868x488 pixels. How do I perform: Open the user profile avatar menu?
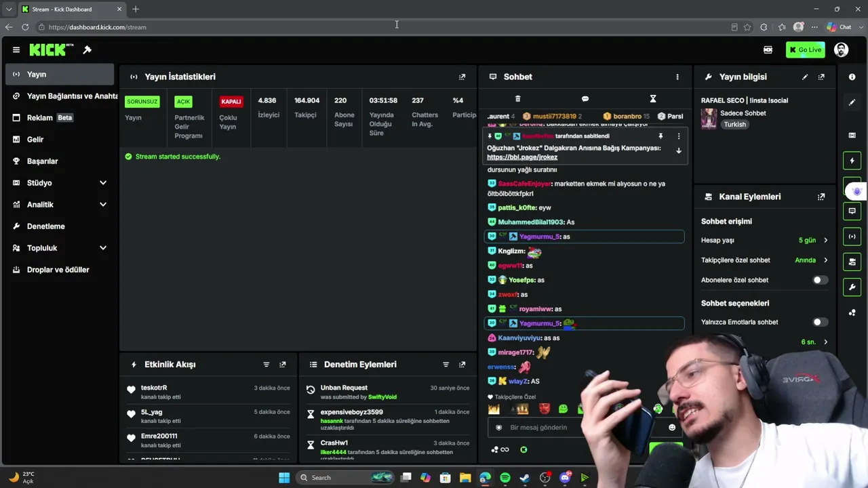coord(841,49)
